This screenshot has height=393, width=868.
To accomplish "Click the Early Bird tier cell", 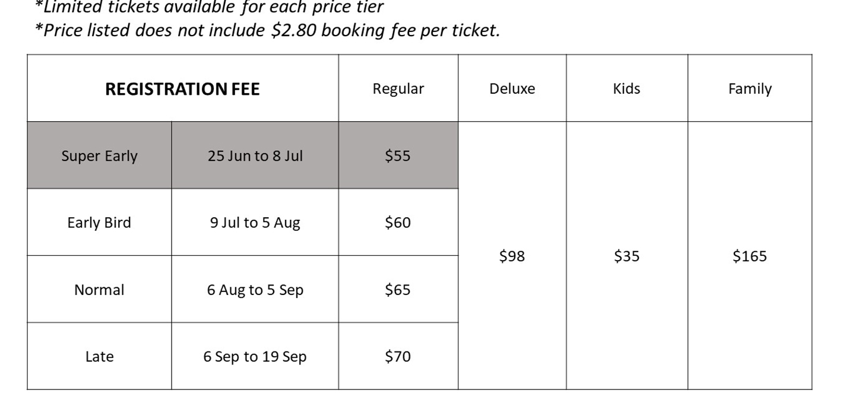I will [x=99, y=223].
